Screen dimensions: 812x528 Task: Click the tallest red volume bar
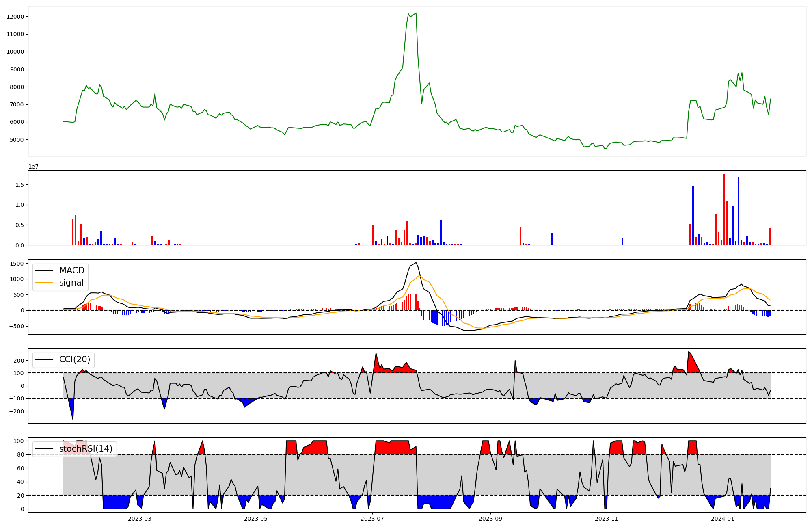(724, 209)
